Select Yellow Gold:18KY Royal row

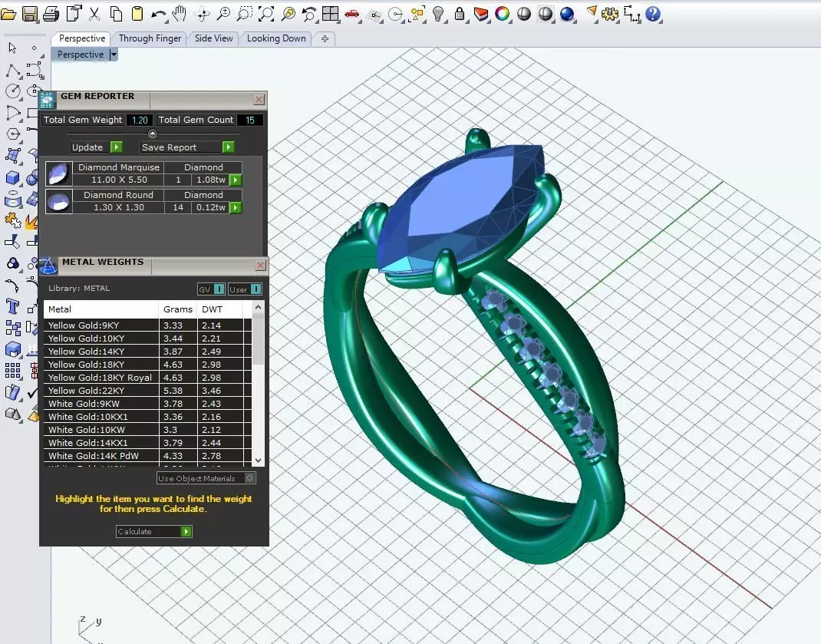[x=147, y=378]
